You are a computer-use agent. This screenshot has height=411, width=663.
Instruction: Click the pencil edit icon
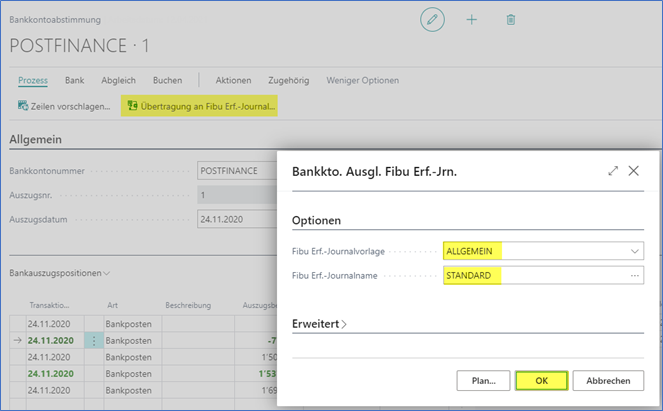(432, 19)
